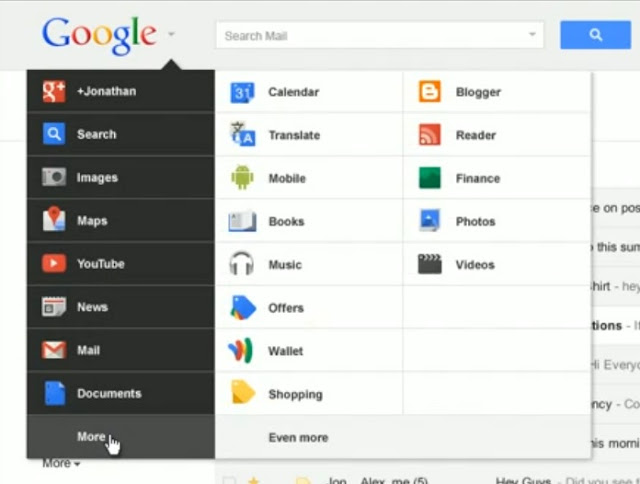Image resolution: width=640 pixels, height=484 pixels.
Task: Tick the checkbox beside the Jon, Alex email
Action: [x=229, y=481]
